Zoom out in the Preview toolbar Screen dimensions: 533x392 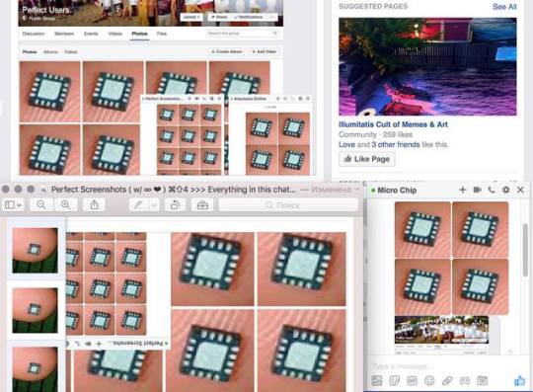click(x=41, y=205)
